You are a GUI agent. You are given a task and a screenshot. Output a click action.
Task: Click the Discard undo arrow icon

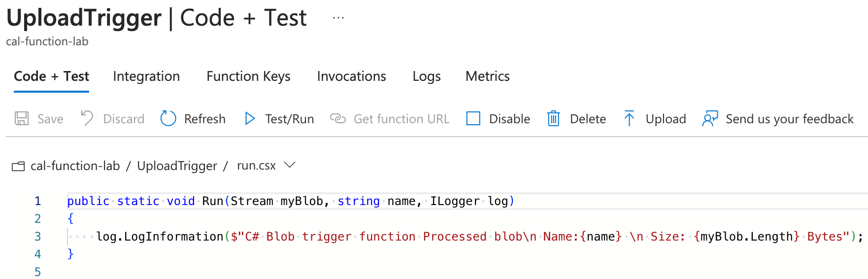click(x=87, y=118)
